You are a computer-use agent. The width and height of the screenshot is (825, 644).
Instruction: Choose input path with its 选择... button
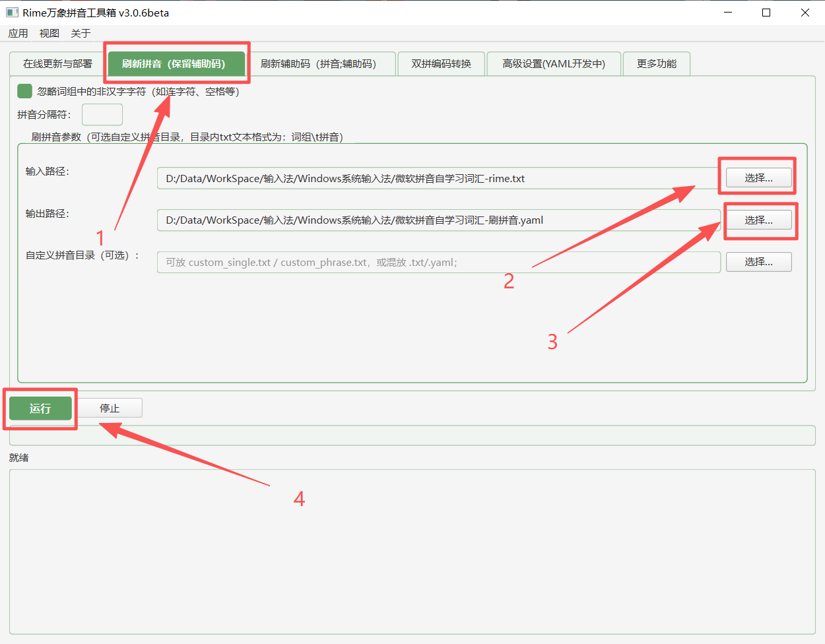point(759,177)
